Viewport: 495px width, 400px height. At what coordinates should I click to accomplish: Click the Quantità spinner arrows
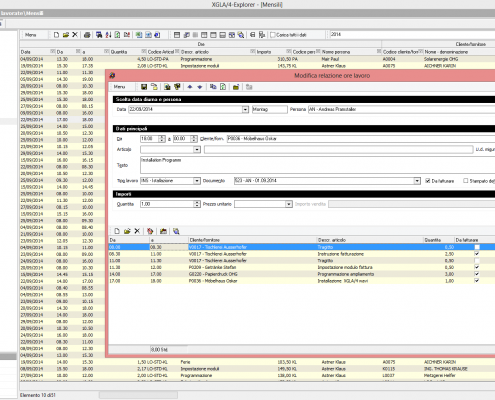pyautogui.click(x=197, y=204)
